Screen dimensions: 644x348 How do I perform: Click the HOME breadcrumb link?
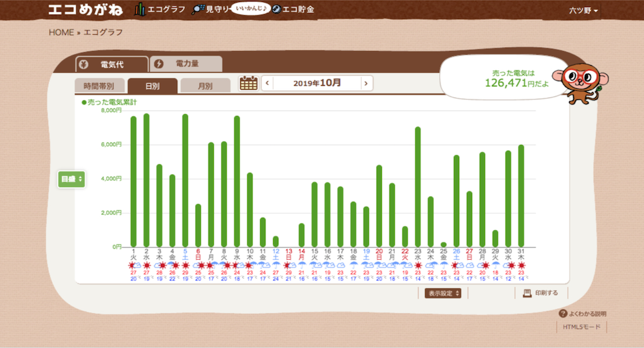click(61, 32)
